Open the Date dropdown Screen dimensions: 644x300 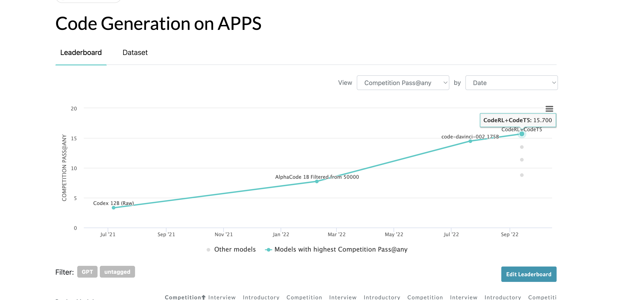pos(511,83)
